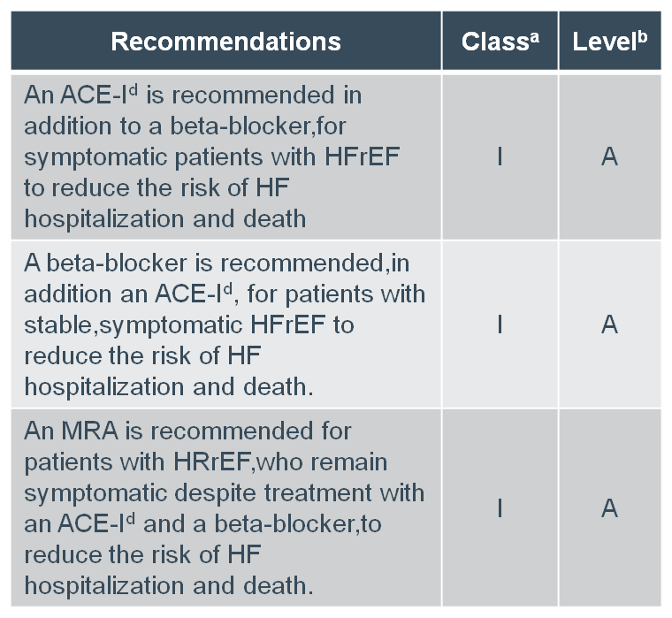Open footnote superscript b beside Level

tap(643, 34)
